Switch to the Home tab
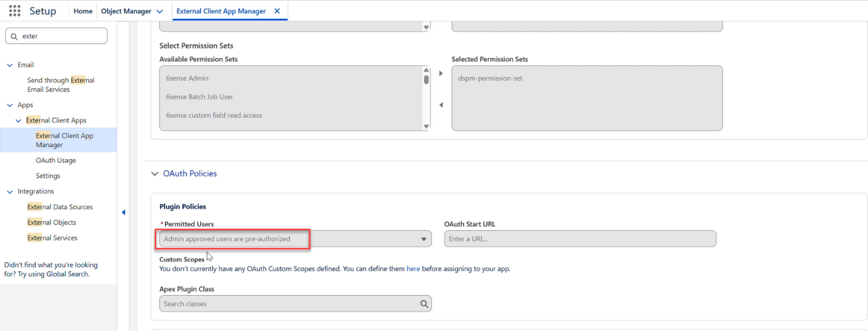868x331 pixels. point(83,11)
